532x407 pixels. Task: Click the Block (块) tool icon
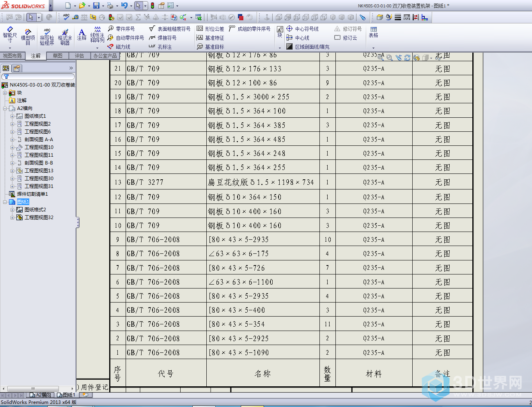(x=280, y=32)
